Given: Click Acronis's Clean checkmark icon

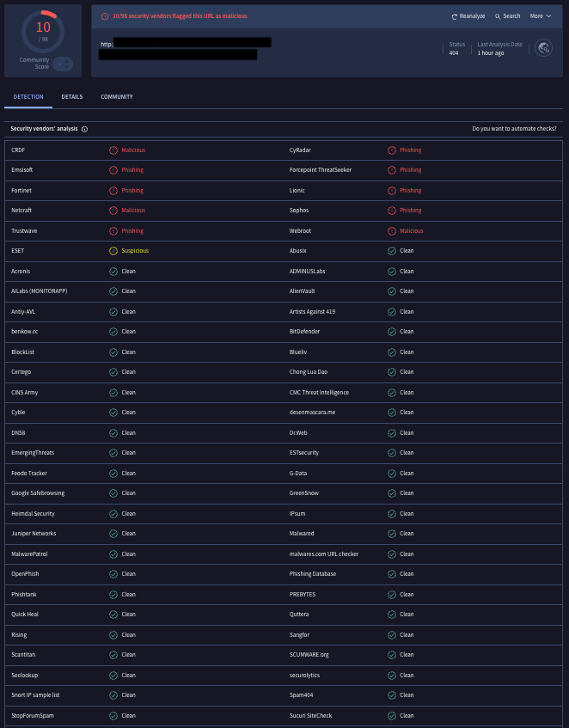Looking at the screenshot, I should [113, 272].
